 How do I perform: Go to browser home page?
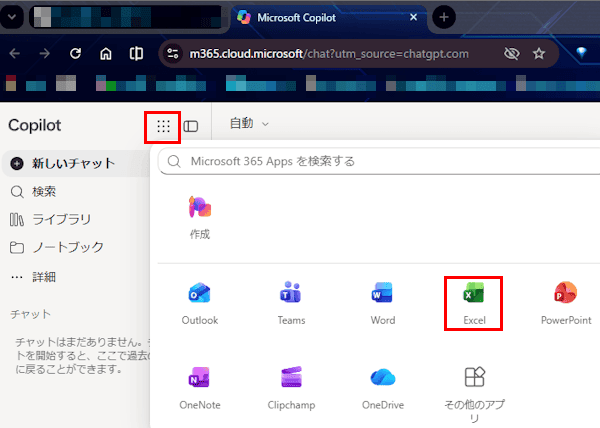click(x=106, y=54)
